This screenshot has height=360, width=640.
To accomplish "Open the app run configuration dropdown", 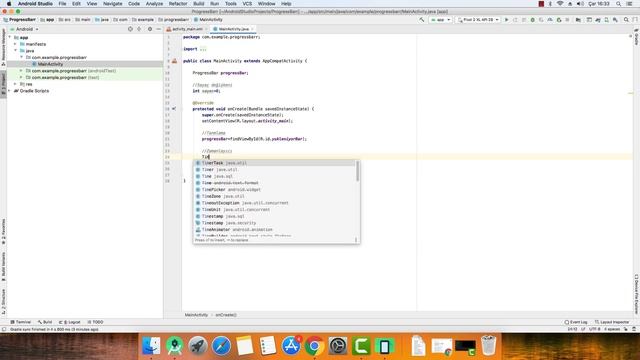I will (x=440, y=20).
